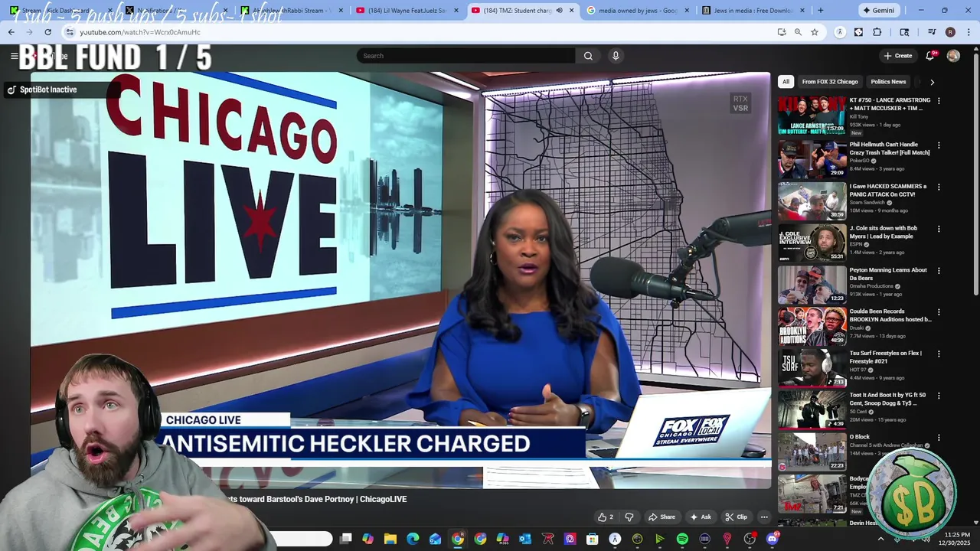Open Outlook from the taskbar

525,540
